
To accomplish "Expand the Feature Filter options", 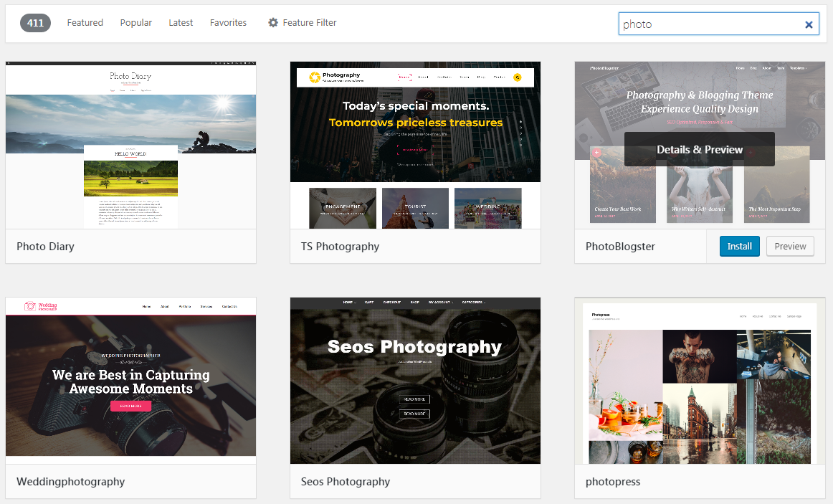I will coord(309,23).
